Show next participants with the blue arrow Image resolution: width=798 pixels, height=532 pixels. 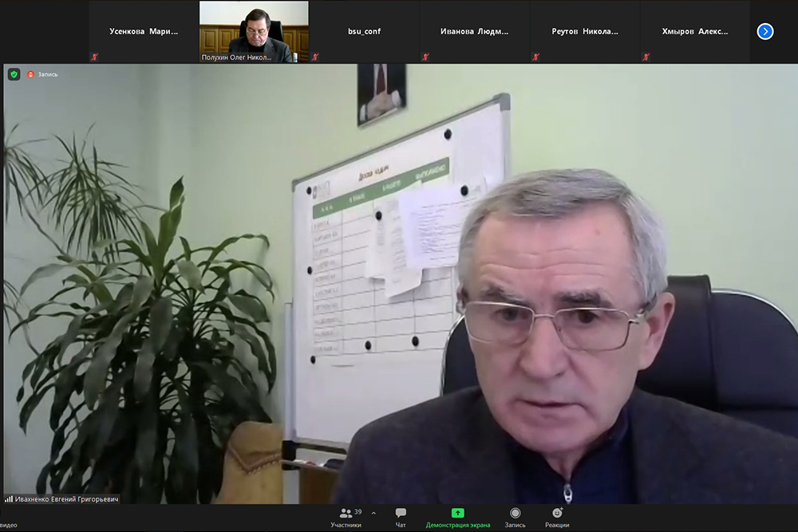click(x=764, y=31)
